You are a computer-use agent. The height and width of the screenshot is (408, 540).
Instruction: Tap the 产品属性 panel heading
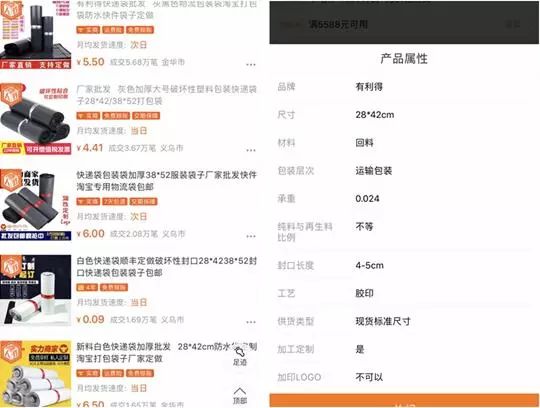pyautogui.click(x=404, y=59)
